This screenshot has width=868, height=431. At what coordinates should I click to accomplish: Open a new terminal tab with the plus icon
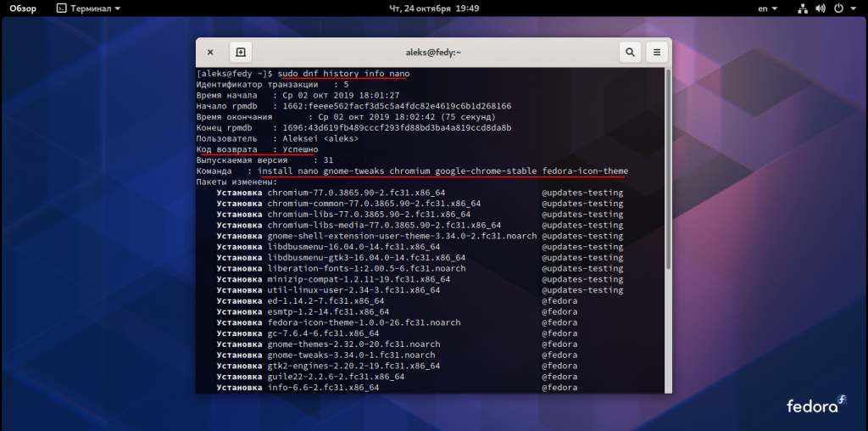241,52
